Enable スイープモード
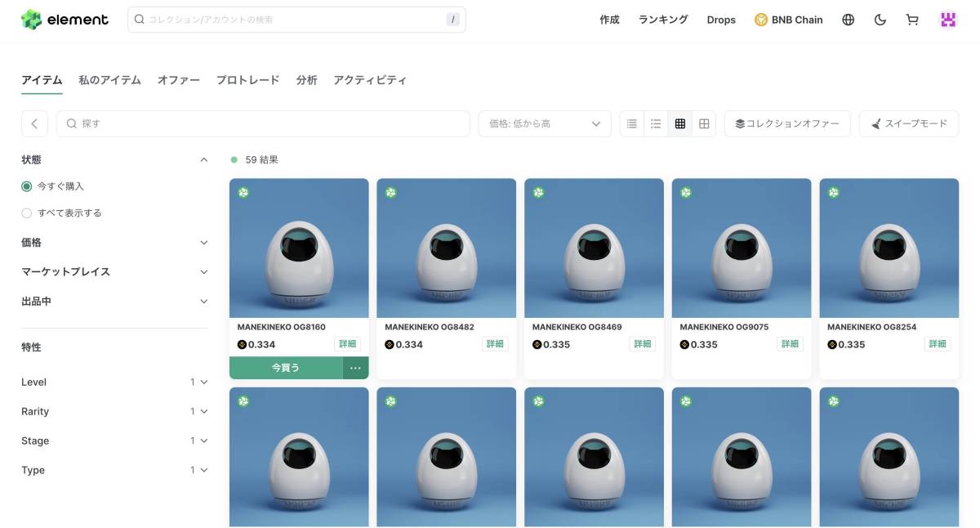 tap(908, 123)
